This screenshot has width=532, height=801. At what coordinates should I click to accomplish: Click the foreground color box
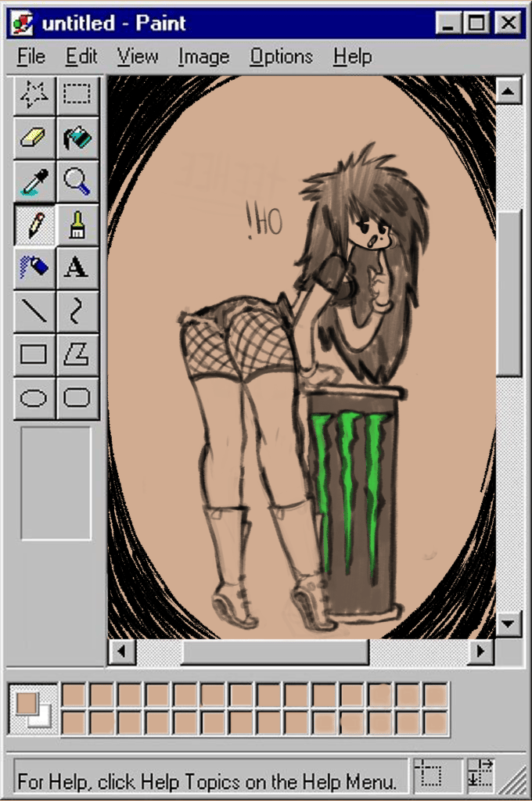27,703
